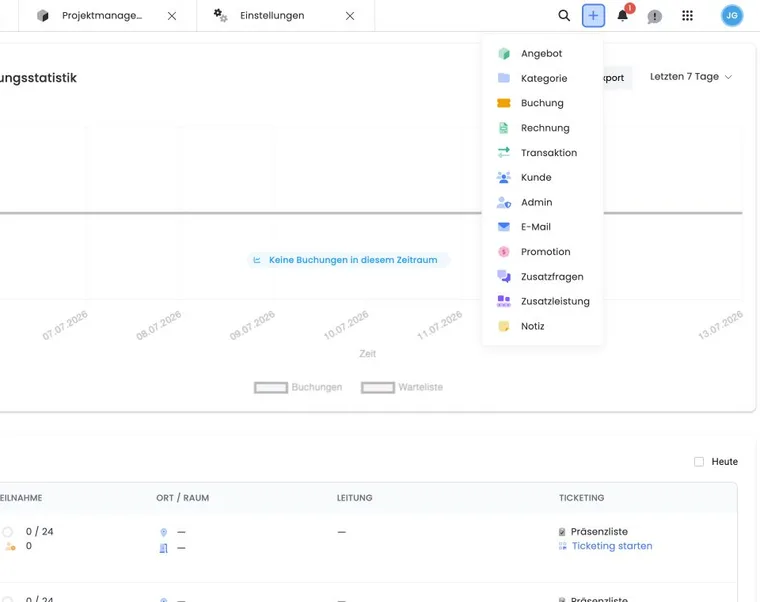
Task: Choose Admin from the create menu
Action: point(542,202)
